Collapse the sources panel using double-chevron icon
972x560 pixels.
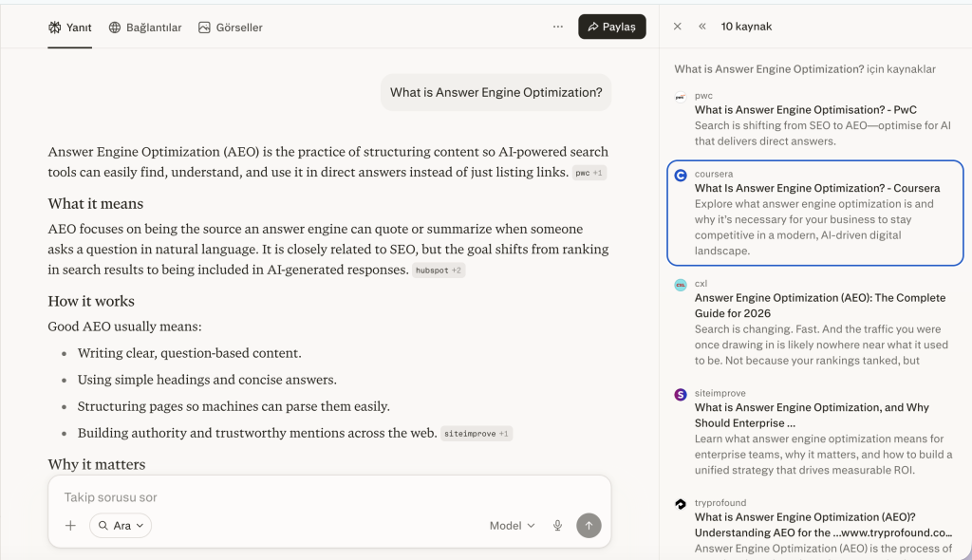[702, 26]
